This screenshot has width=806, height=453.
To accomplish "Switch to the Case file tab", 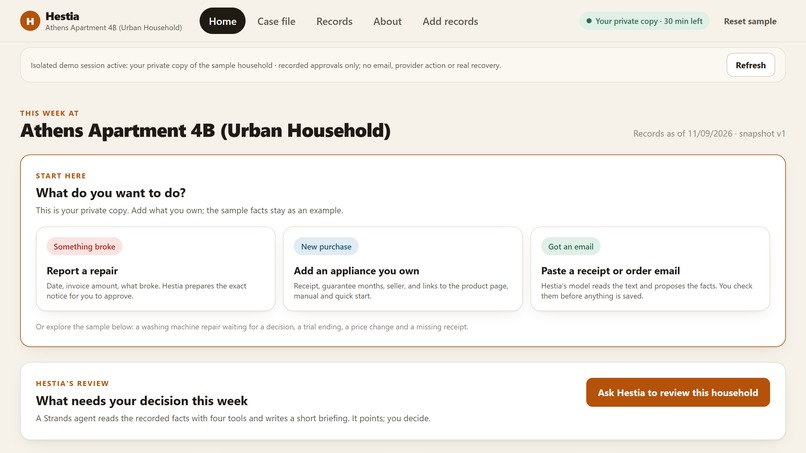I will click(x=276, y=21).
